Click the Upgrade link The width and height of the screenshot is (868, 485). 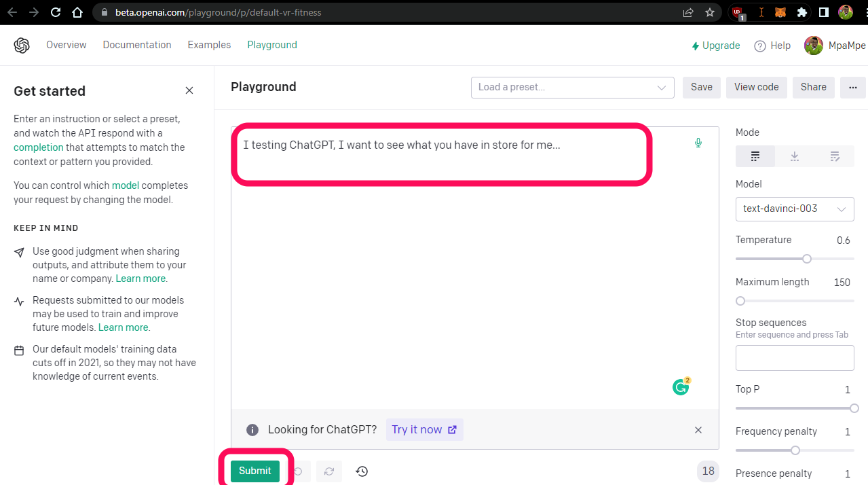tap(715, 46)
